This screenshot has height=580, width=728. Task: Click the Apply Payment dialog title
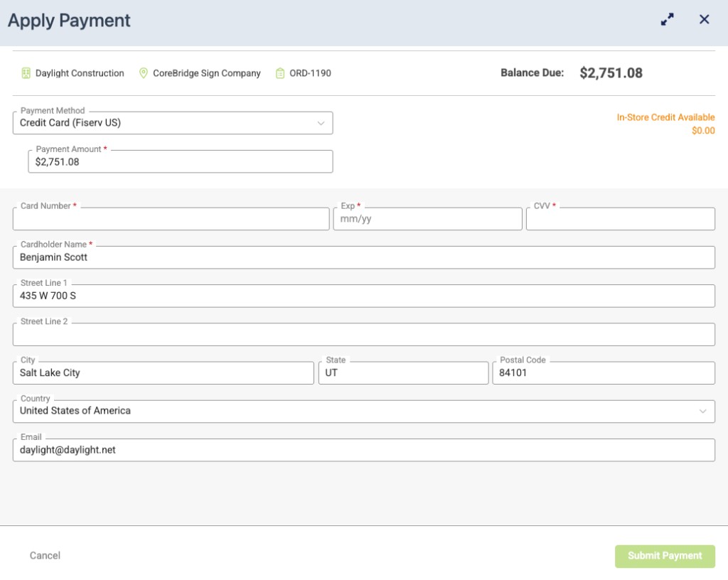click(69, 21)
